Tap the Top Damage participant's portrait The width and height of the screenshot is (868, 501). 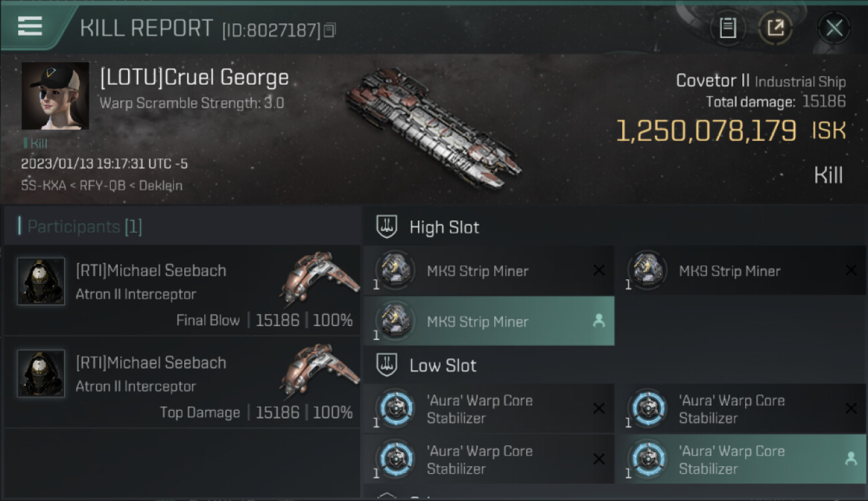(x=41, y=374)
